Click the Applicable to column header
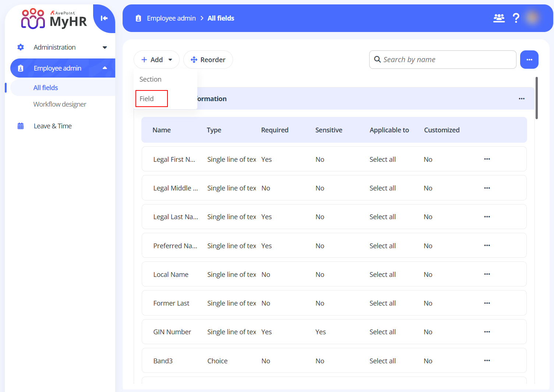The width and height of the screenshot is (554, 392). click(389, 130)
